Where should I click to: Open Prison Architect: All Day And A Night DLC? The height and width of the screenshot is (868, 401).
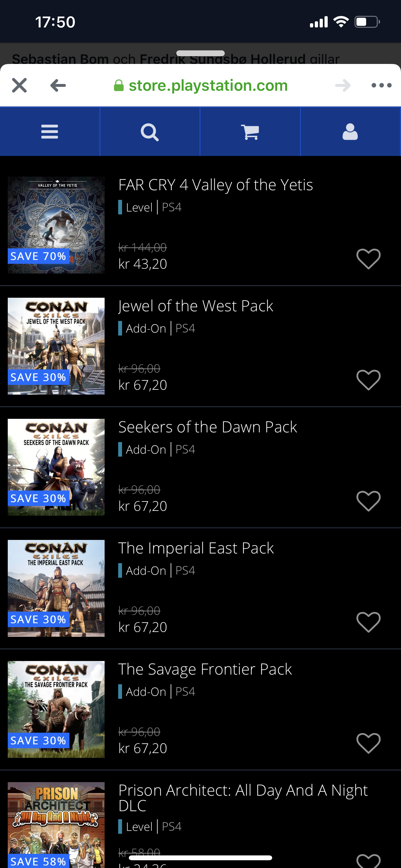pos(242,798)
